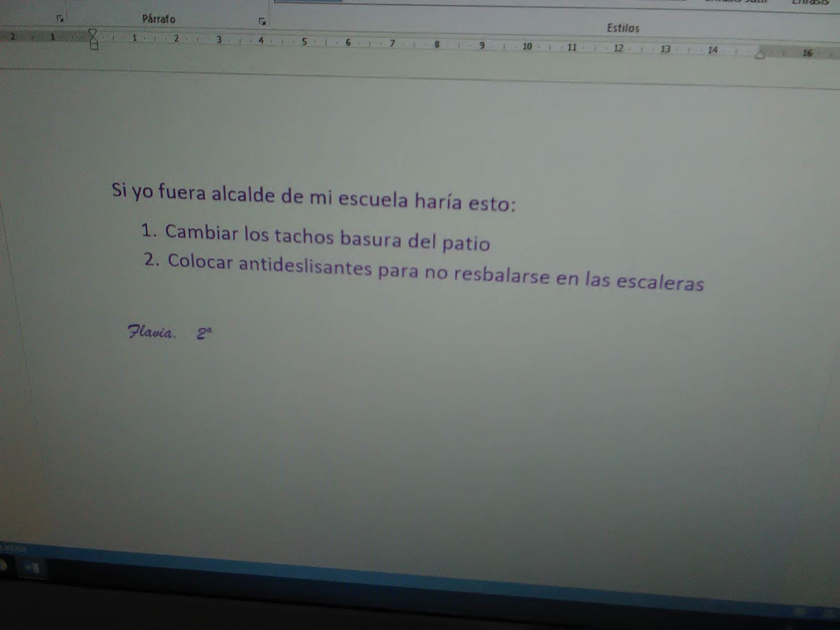Click the '2ª' text after Flavia
Image resolution: width=840 pixels, height=630 pixels.
click(204, 333)
